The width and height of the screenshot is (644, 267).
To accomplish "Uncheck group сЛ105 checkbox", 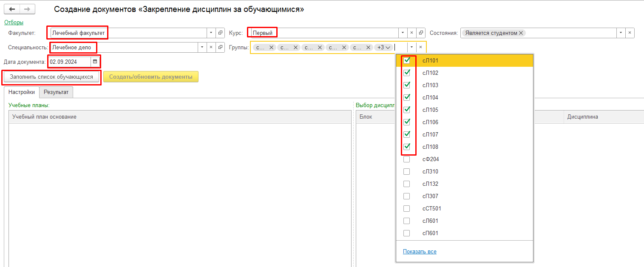I will (x=407, y=110).
